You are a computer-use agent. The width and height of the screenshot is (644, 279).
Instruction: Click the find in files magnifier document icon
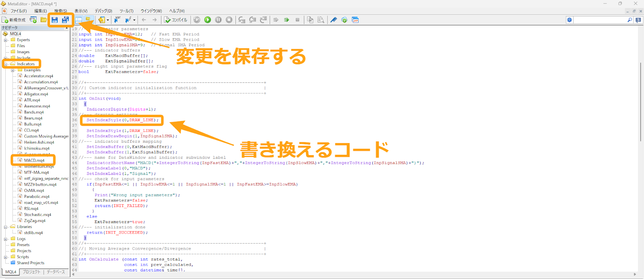click(321, 20)
